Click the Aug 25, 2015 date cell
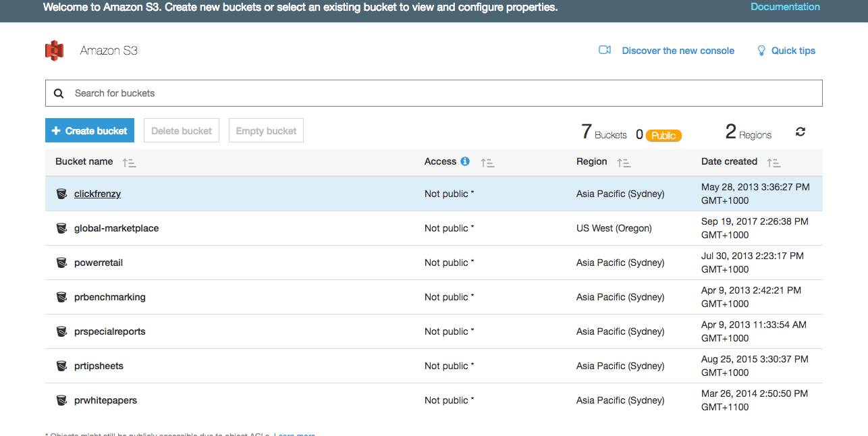The width and height of the screenshot is (868, 436). point(755,366)
